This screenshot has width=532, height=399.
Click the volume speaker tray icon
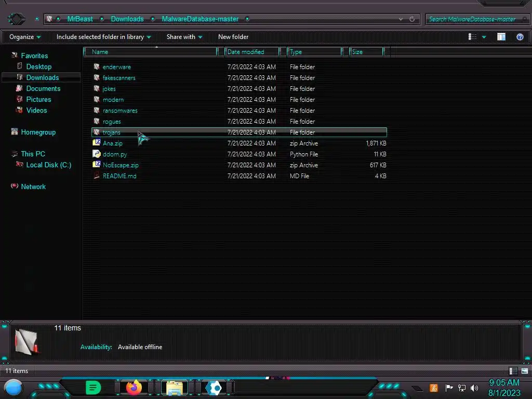[x=474, y=388]
